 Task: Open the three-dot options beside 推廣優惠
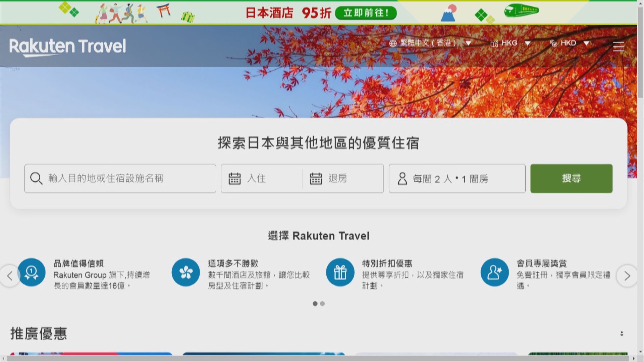622,334
